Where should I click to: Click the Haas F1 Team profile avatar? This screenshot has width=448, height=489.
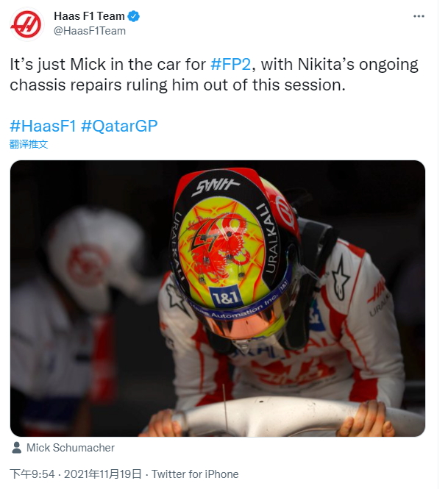point(26,24)
